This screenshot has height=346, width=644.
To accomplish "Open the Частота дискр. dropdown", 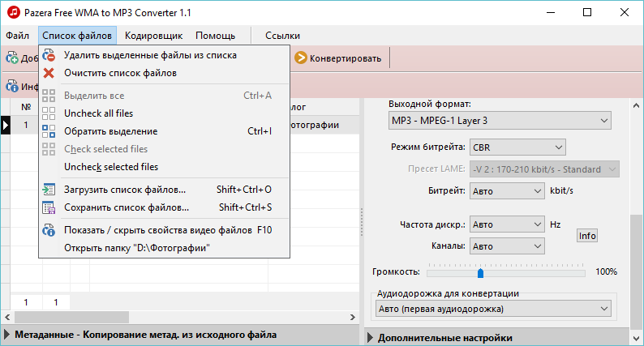I will pos(507,224).
